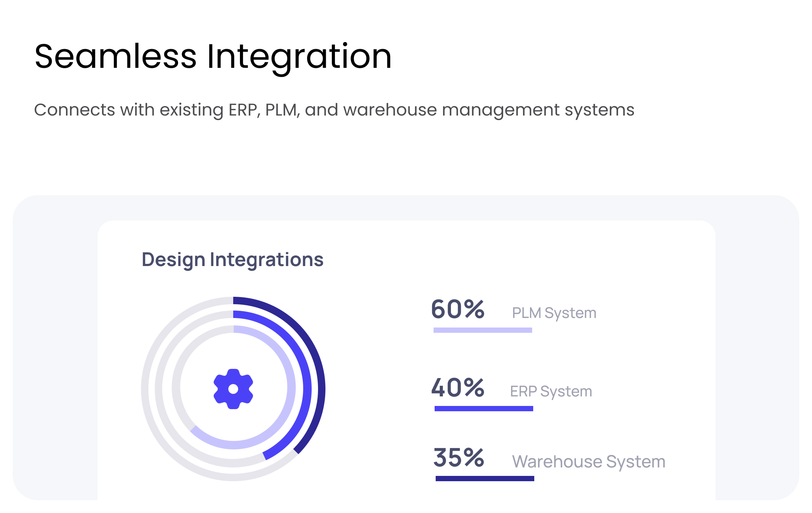Click the ERP System label
This screenshot has width=812, height=513.
551,391
